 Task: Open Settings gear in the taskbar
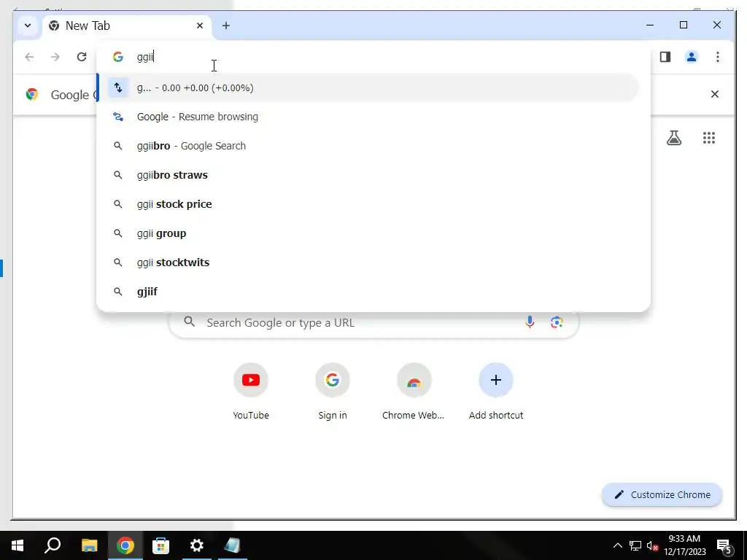click(197, 545)
